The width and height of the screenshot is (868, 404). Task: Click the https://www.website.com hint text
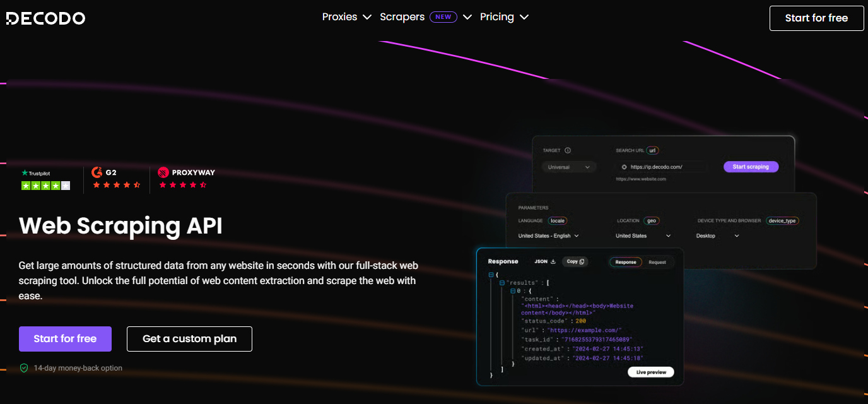coord(641,179)
